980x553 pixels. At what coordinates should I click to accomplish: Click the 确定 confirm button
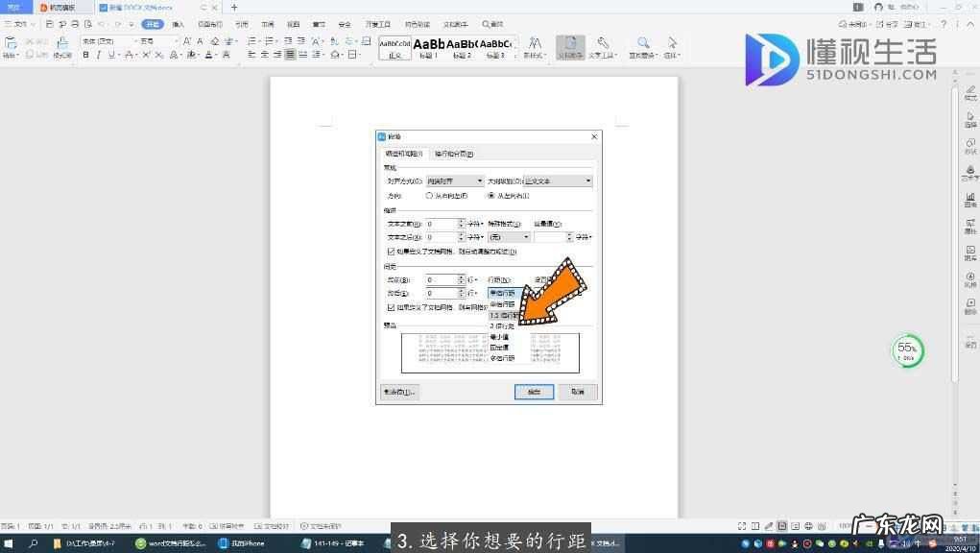point(534,392)
